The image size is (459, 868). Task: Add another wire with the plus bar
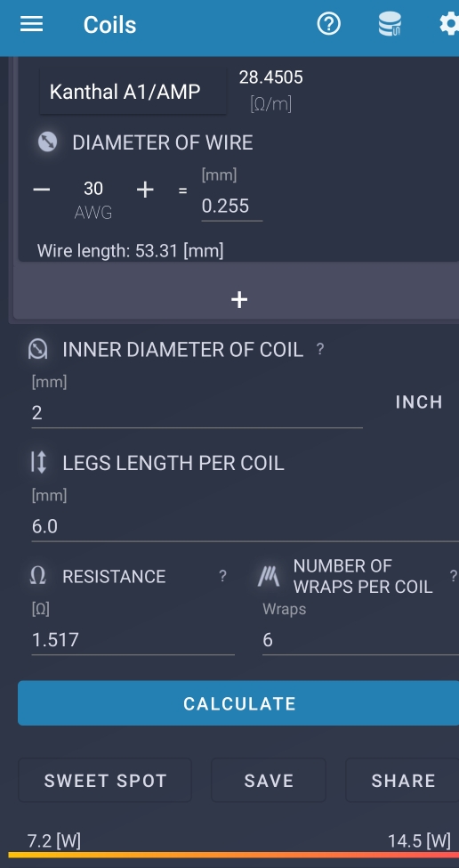[238, 299]
